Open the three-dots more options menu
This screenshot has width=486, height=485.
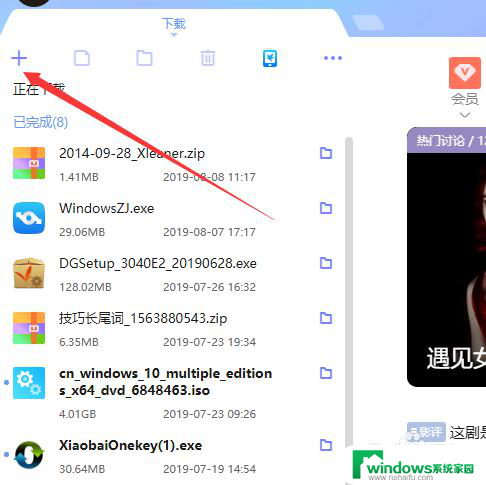click(x=333, y=58)
